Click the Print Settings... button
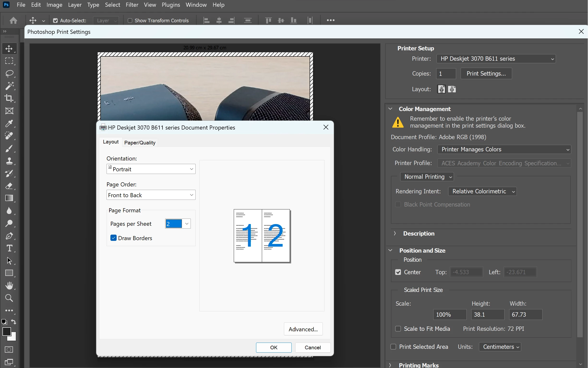 coord(486,73)
